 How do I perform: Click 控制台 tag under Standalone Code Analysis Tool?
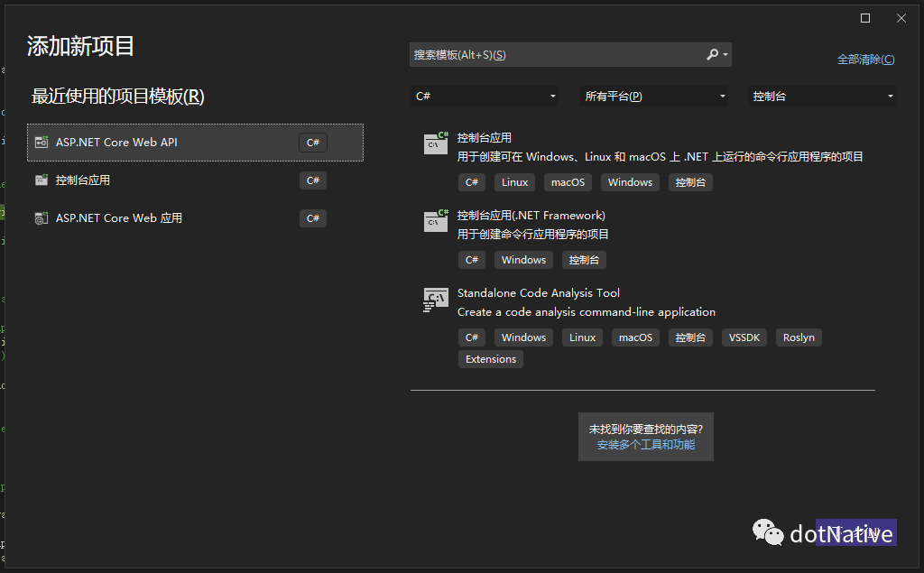(x=690, y=337)
